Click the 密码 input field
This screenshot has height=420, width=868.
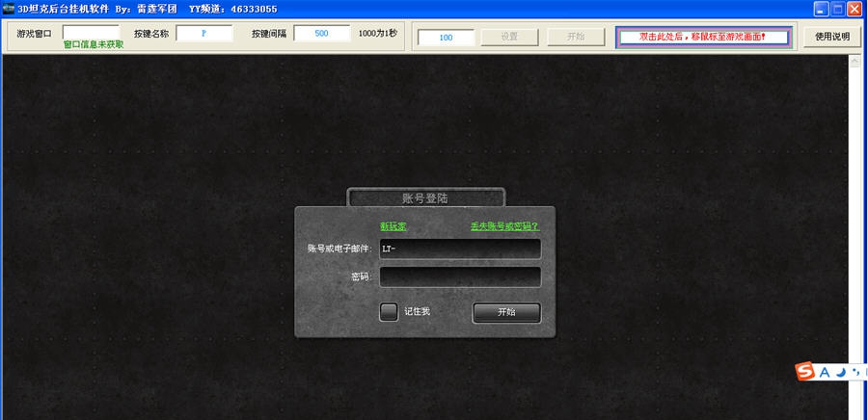pos(460,276)
